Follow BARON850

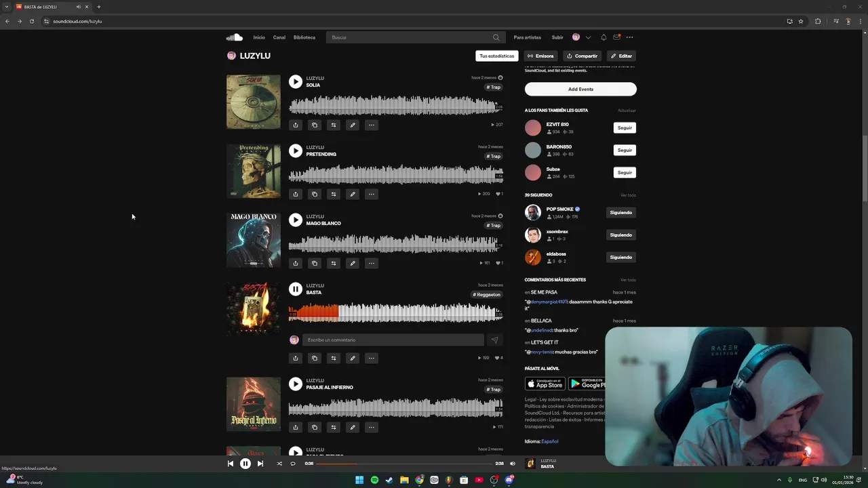pos(625,150)
